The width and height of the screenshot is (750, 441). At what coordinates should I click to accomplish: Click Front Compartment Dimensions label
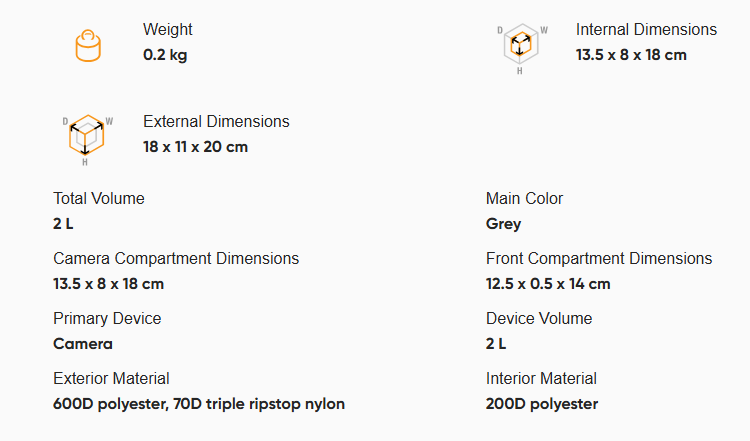[599, 258]
